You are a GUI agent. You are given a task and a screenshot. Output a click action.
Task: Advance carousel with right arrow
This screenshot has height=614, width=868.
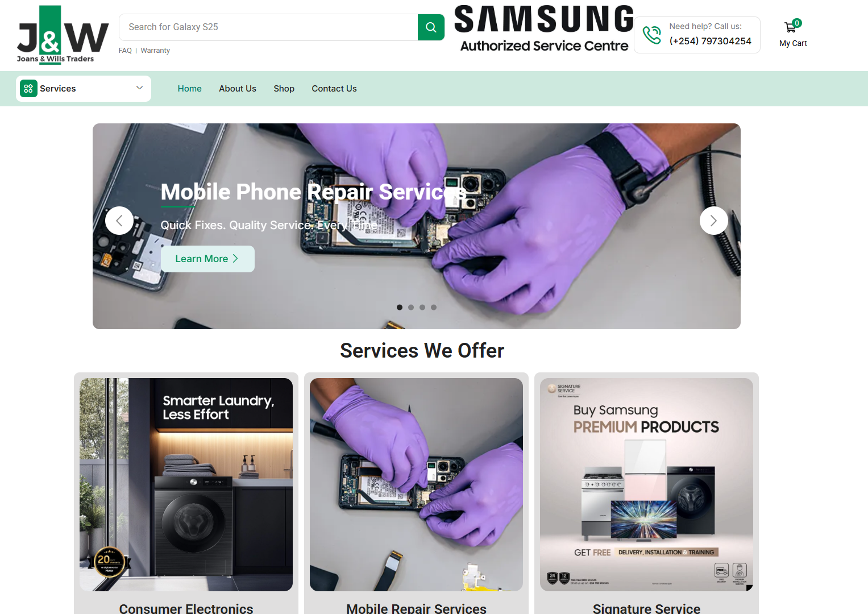point(714,221)
